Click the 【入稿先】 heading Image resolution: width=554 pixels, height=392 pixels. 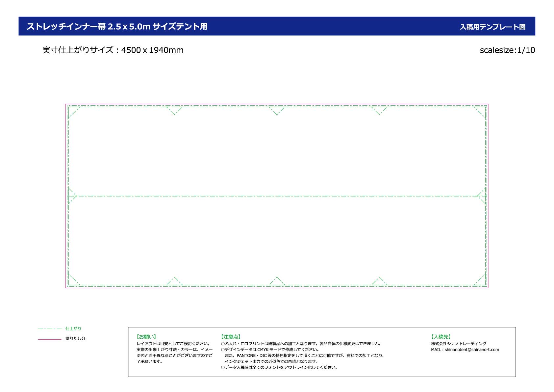[441, 337]
